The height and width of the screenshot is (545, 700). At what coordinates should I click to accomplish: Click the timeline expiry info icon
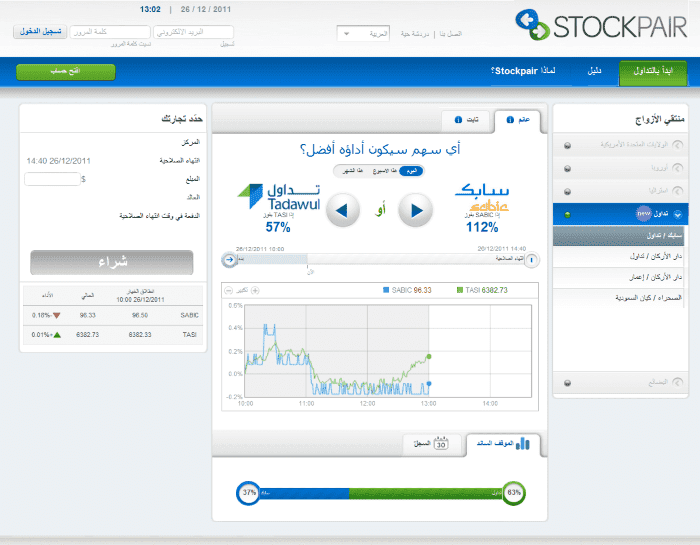(531, 260)
